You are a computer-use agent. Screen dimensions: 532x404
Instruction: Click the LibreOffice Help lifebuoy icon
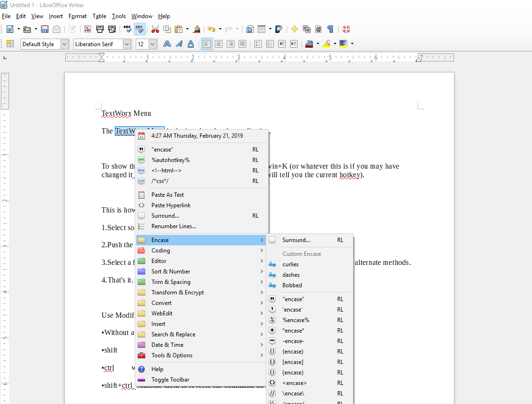346,29
